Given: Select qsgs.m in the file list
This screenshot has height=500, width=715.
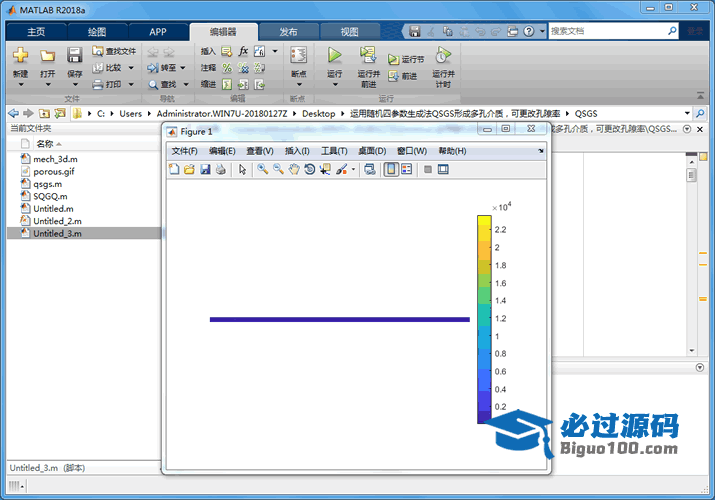Looking at the screenshot, I should [x=47, y=184].
